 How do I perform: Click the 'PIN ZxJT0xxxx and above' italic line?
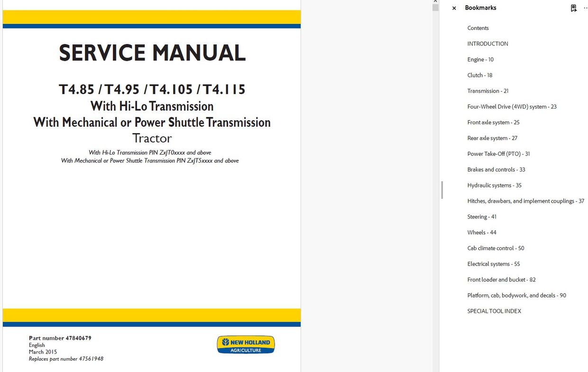point(150,153)
